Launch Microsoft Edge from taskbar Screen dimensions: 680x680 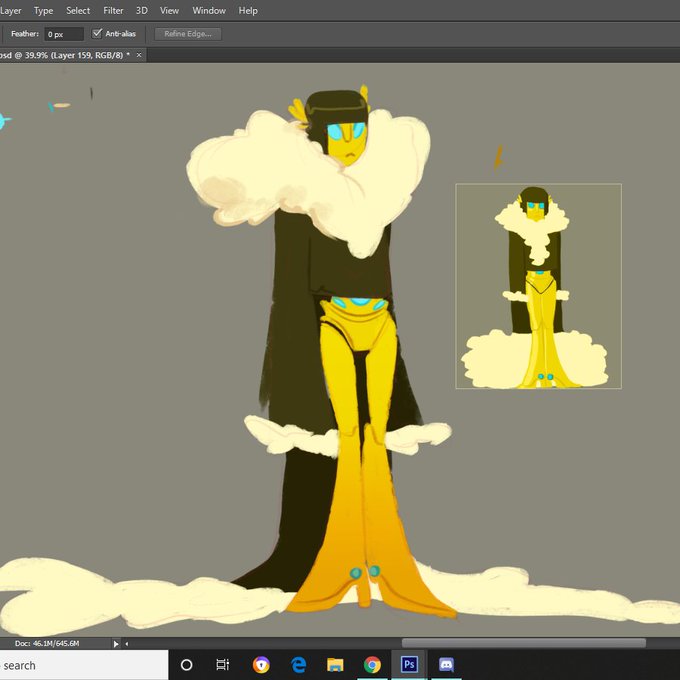tap(298, 664)
